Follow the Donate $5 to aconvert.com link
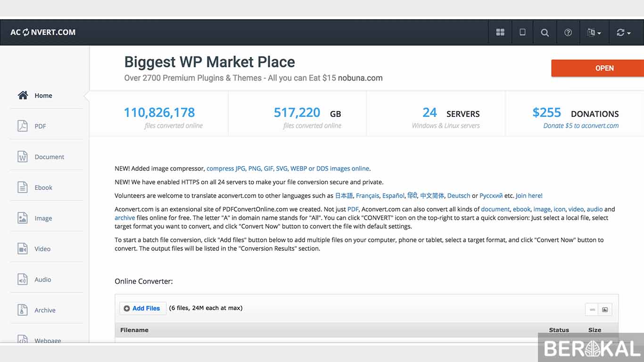 pyautogui.click(x=581, y=126)
